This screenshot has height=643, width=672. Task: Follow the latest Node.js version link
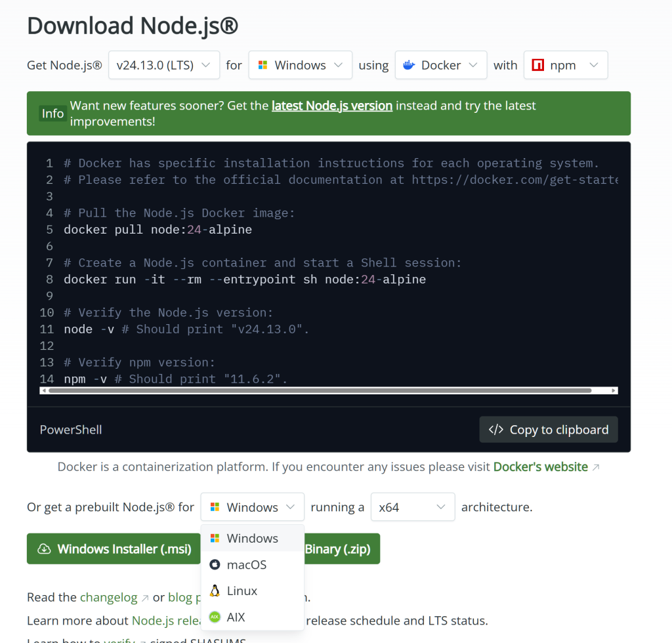(x=331, y=106)
